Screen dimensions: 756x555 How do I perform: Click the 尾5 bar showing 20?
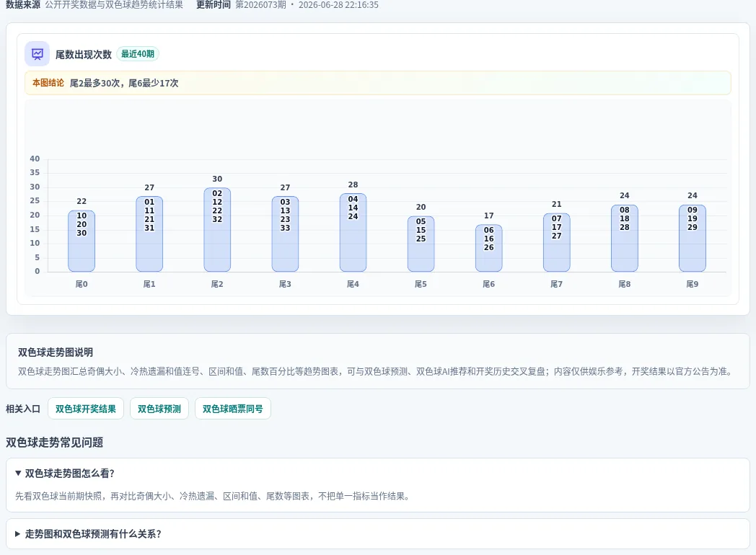coord(421,244)
